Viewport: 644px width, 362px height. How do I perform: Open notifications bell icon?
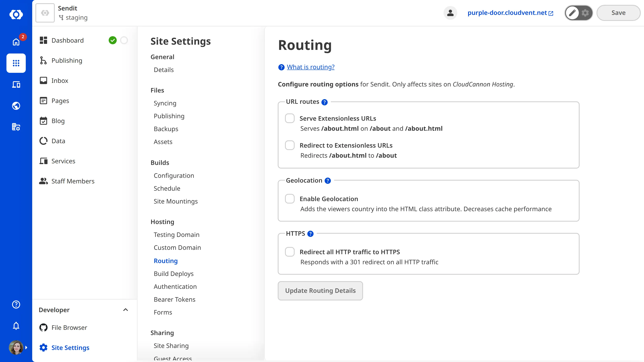tap(16, 326)
